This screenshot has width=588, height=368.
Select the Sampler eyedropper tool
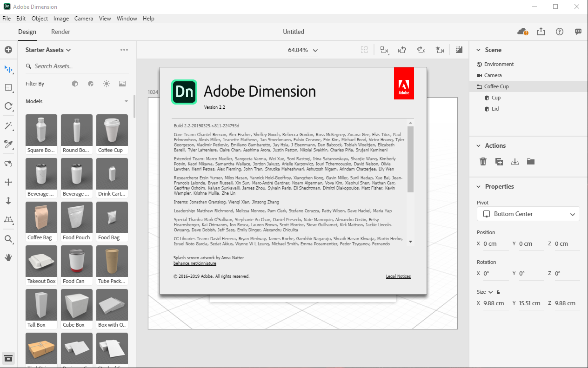[x=8, y=144]
